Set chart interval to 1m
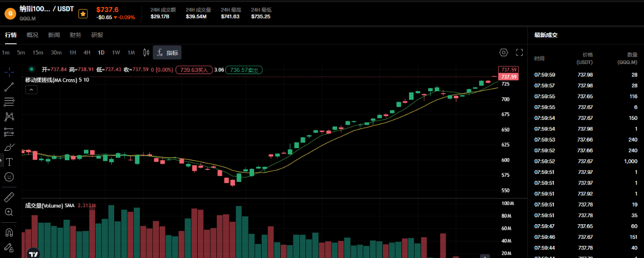Image resolution: width=644 pixels, height=258 pixels. 6,52
